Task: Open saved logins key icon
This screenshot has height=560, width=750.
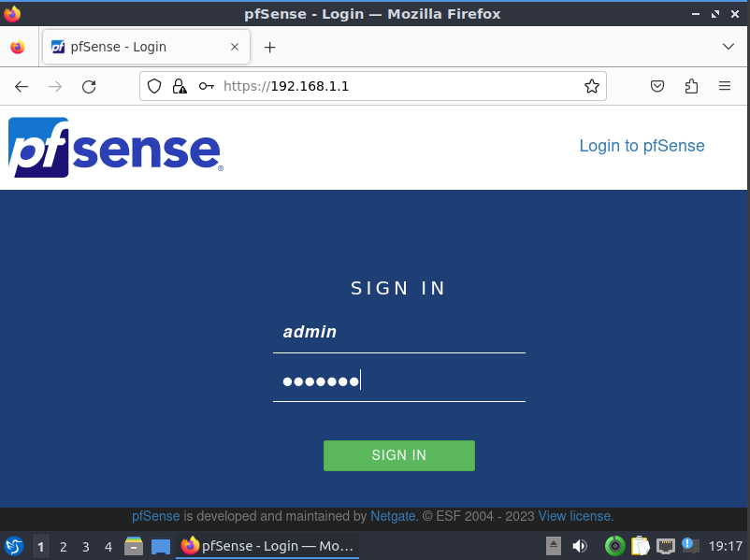Action: tap(206, 86)
